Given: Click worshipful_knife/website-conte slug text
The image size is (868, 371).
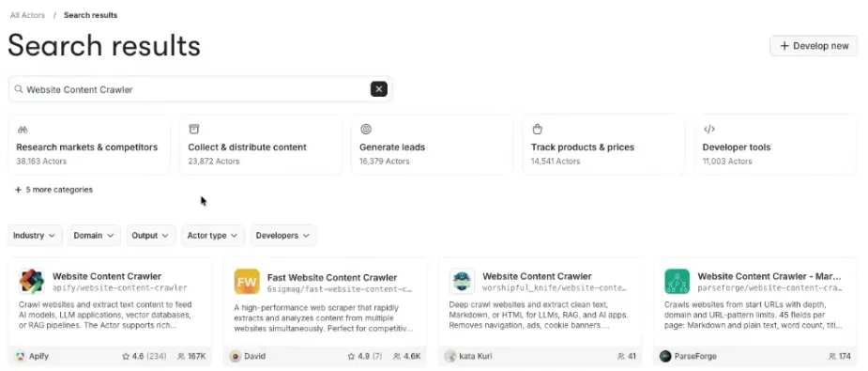Looking at the screenshot, I should (556, 288).
